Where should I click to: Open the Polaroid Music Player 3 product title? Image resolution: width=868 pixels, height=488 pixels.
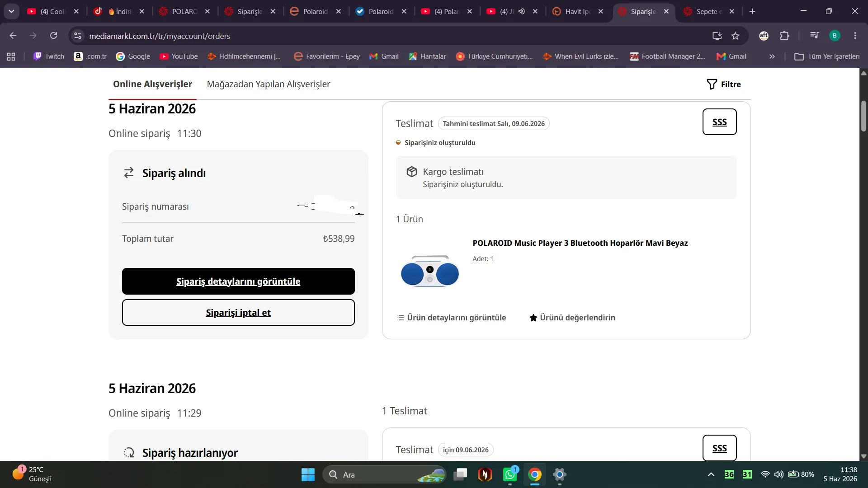[580, 243]
